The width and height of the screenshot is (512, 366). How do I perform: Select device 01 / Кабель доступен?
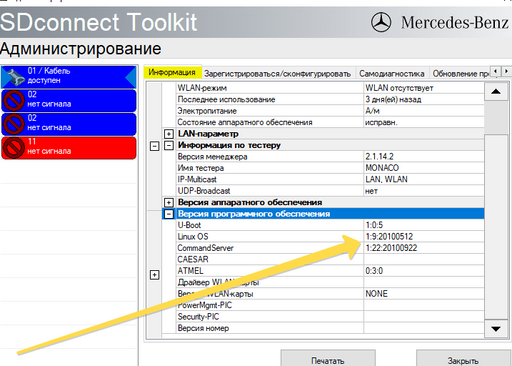pyautogui.click(x=69, y=76)
